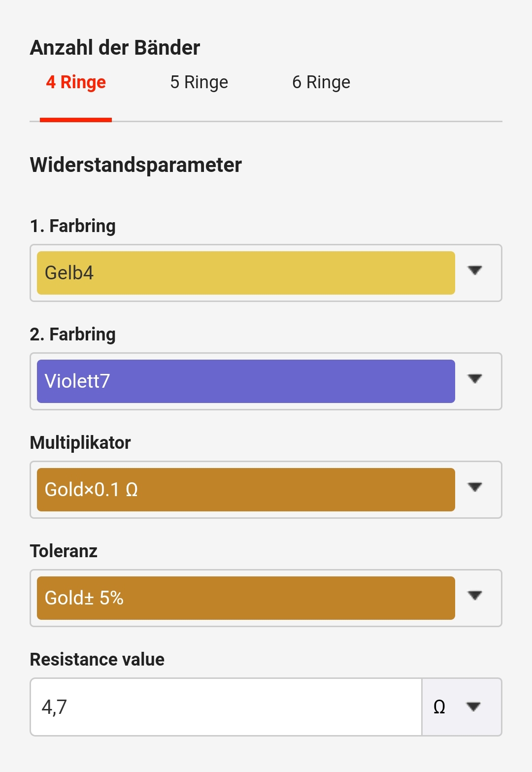
Task: Expand the Toleranz dropdown arrow
Action: click(475, 596)
